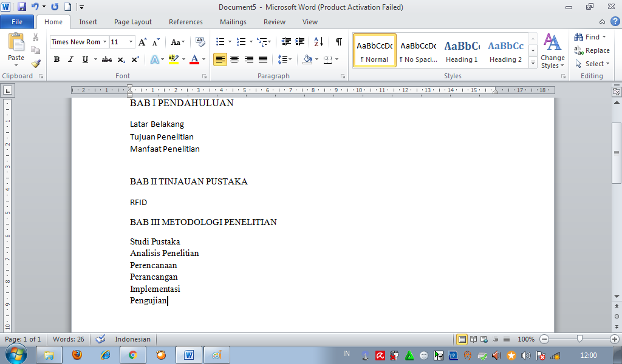The width and height of the screenshot is (622, 364).
Task: Launch Google Chrome from the taskbar
Action: (132, 354)
